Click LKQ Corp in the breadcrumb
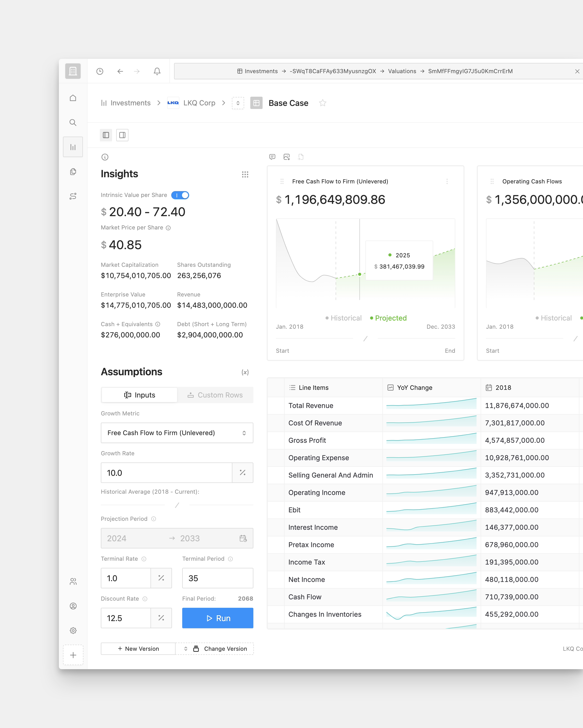 (x=191, y=103)
